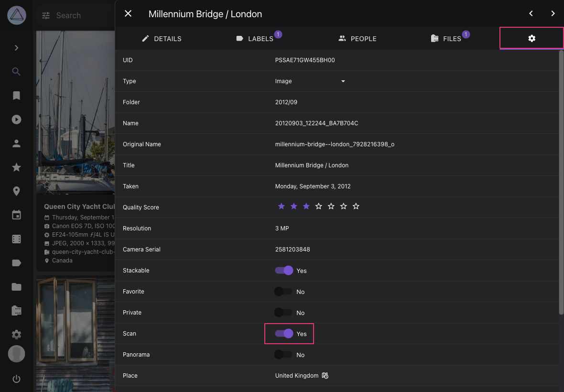Open Places using the location pin icon
This screenshot has width=564, height=392.
click(x=16, y=191)
